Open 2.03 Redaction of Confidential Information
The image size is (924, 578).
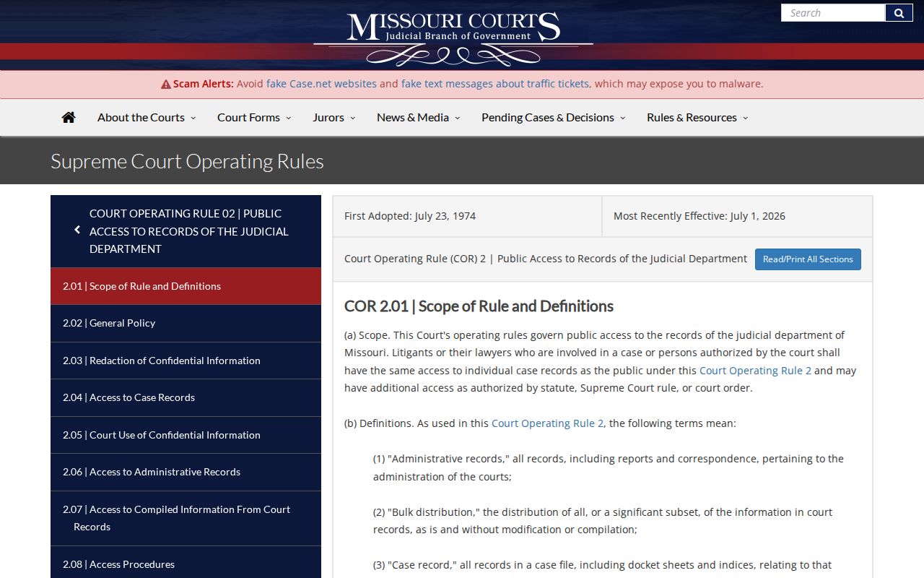coord(186,361)
